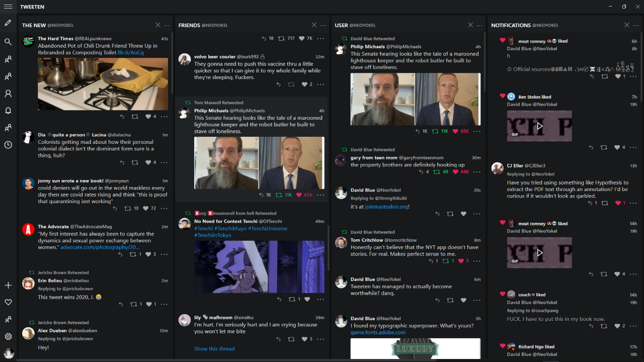Open more options for The New column
Screen dimensions: 644x362
point(167,25)
